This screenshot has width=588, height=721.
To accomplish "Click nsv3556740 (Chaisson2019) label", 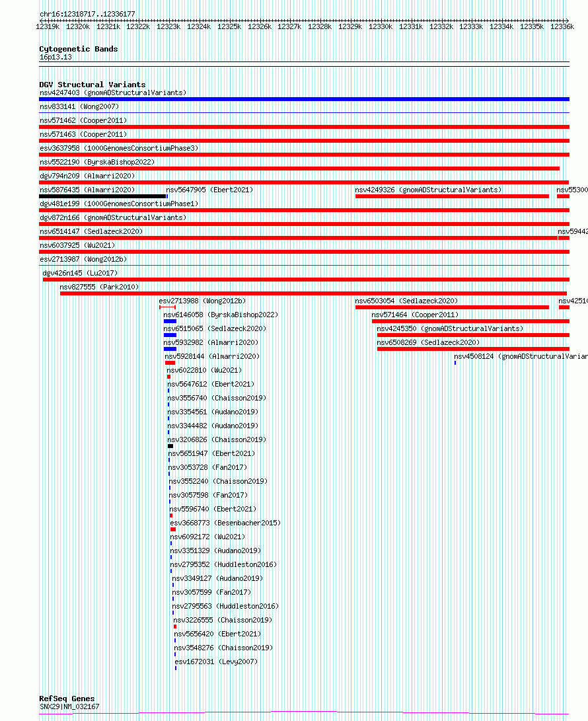I will tap(217, 398).
